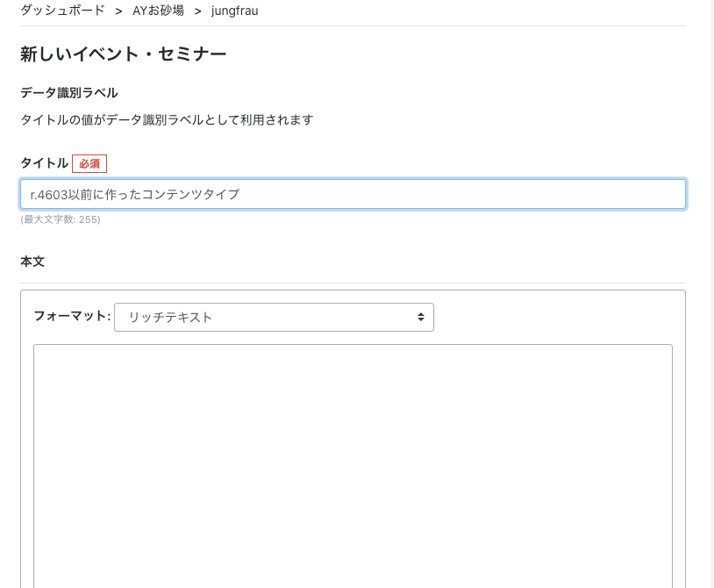Click inside the empty 本文 editor area
Viewport: 714px width, 588px height.
coord(353,465)
